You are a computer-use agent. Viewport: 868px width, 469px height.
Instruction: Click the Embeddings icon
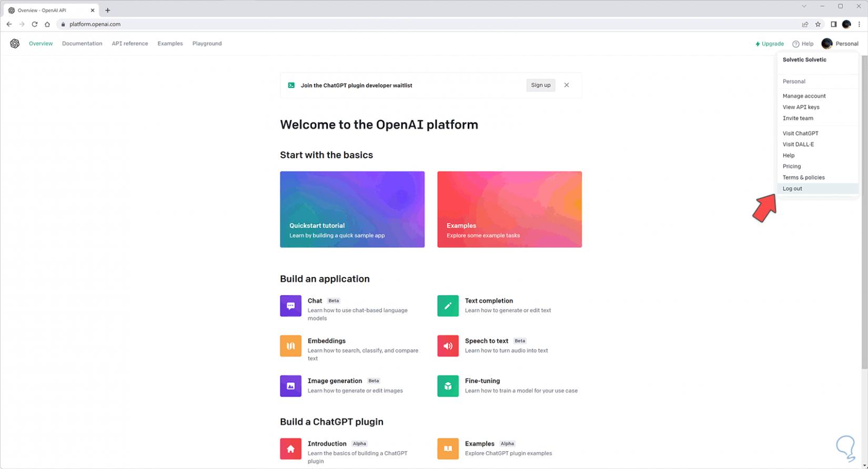click(x=290, y=346)
